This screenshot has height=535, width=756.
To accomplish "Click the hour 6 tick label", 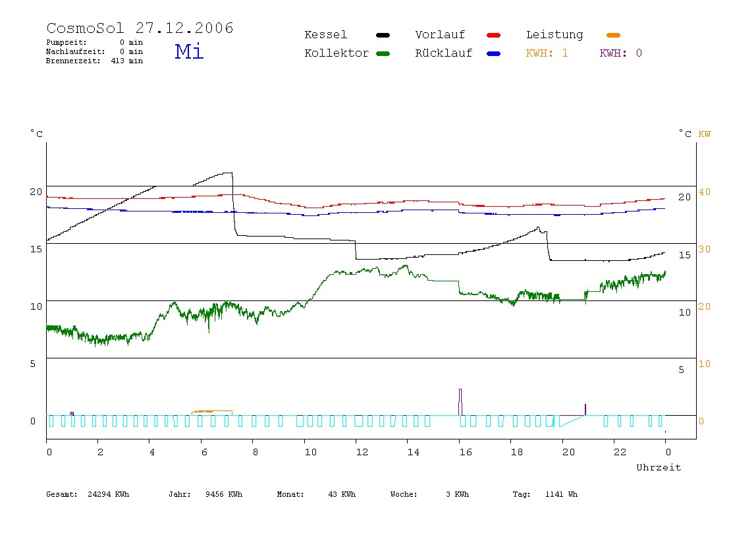I will click(x=204, y=453).
